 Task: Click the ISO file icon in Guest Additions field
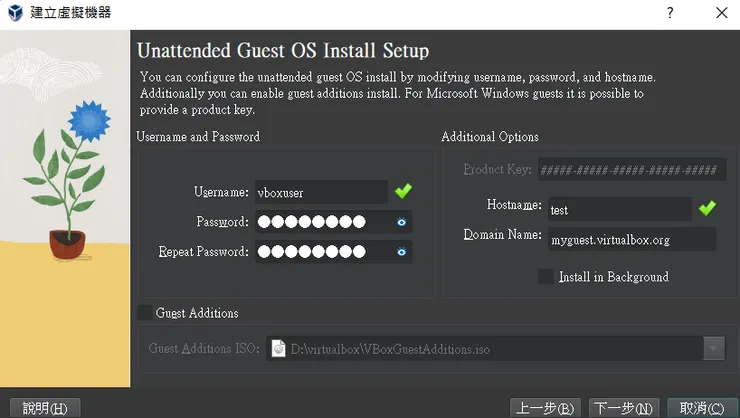point(279,349)
